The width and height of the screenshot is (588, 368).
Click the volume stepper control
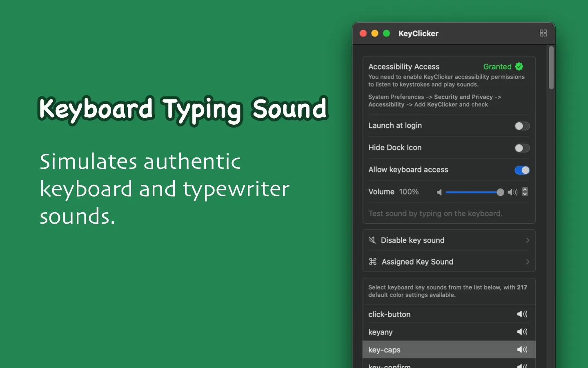tap(525, 192)
